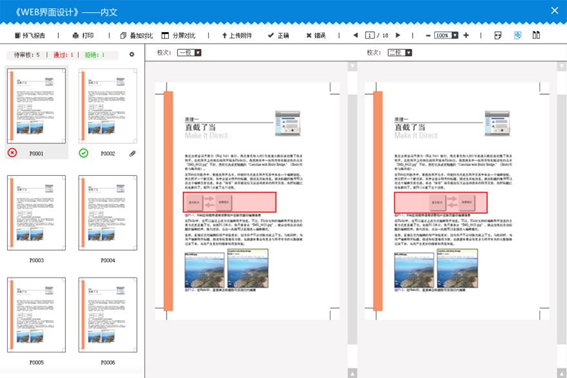Select the P0004 page thumbnail
Viewport: 567px width, 378px height.
[108, 213]
